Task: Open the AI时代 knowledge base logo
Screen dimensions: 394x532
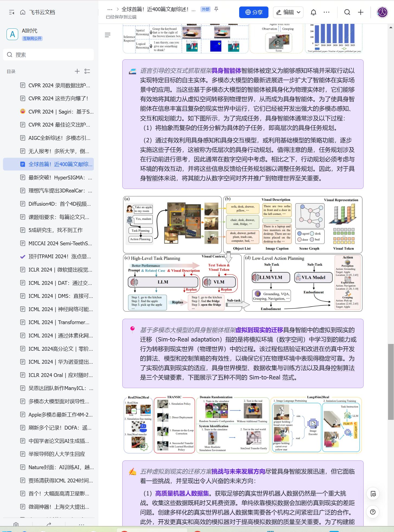Action: (12, 34)
